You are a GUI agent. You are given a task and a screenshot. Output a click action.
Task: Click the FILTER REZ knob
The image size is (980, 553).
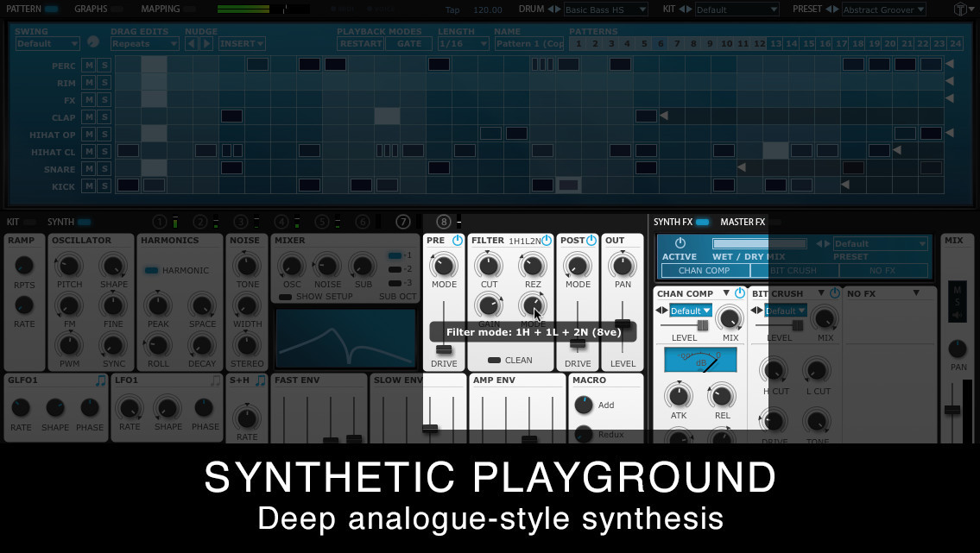pyautogui.click(x=533, y=266)
